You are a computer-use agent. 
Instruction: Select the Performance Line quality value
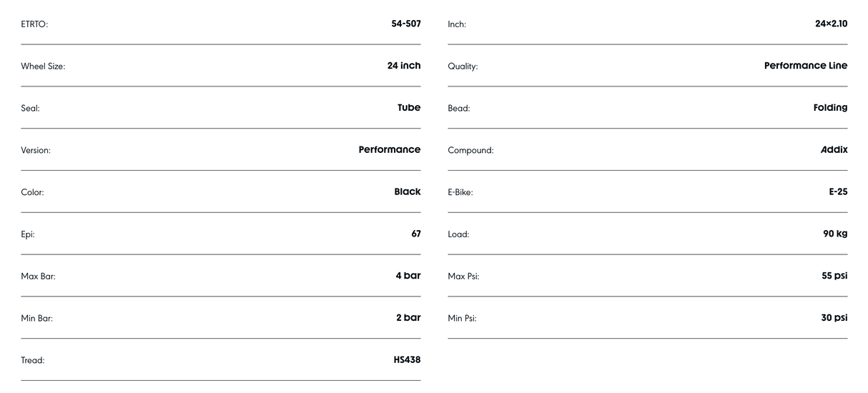pyautogui.click(x=805, y=66)
